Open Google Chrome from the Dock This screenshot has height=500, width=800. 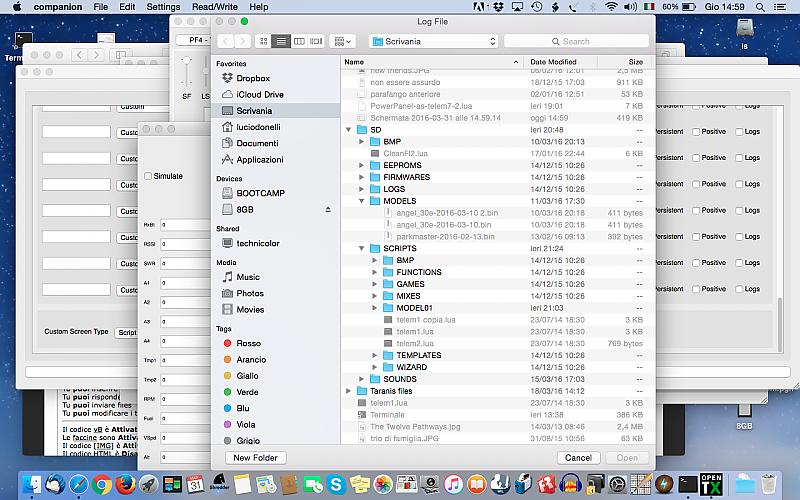tap(102, 484)
